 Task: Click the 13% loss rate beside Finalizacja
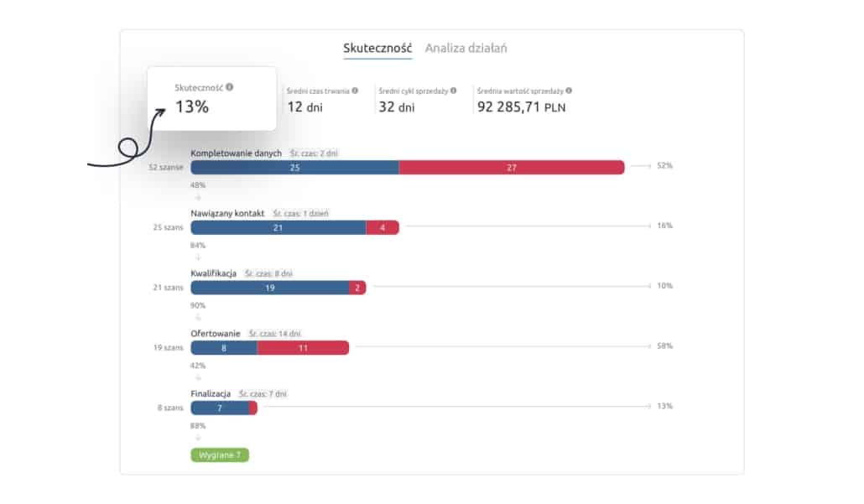(x=664, y=406)
